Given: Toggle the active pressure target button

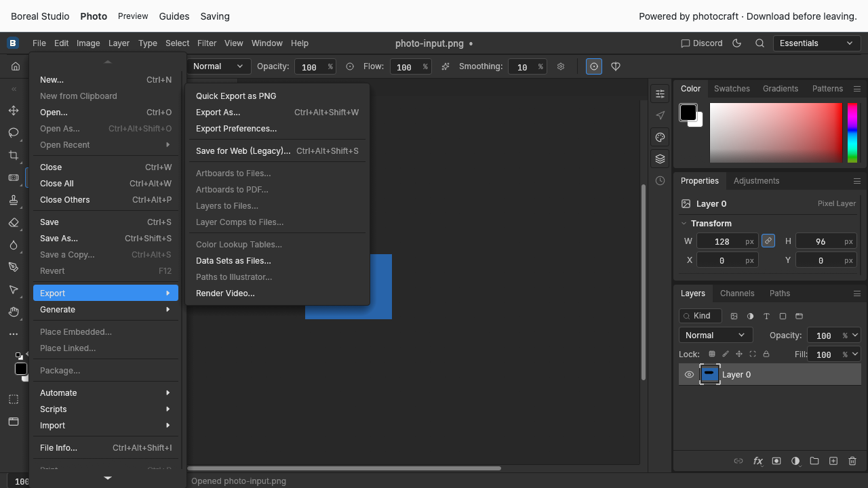Looking at the screenshot, I should pos(594,66).
